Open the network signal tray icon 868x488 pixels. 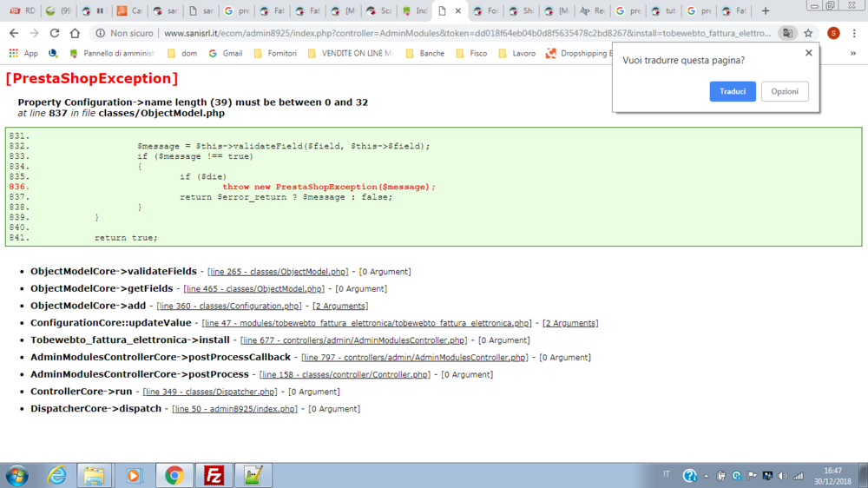tap(798, 476)
